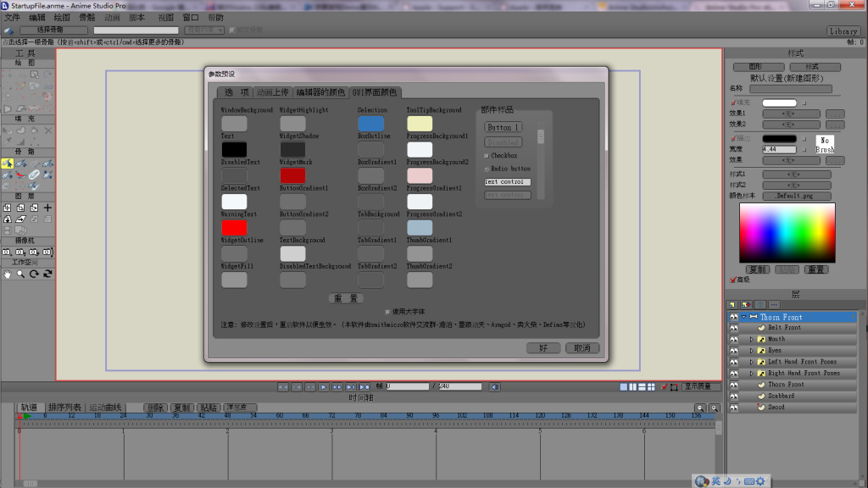Click the Jump to end playback button

[364, 386]
